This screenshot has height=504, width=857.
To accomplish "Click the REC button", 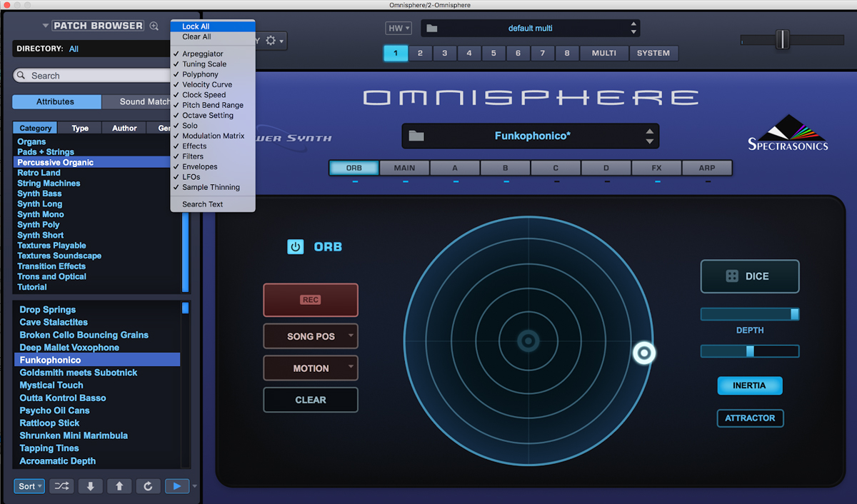I will (x=311, y=300).
